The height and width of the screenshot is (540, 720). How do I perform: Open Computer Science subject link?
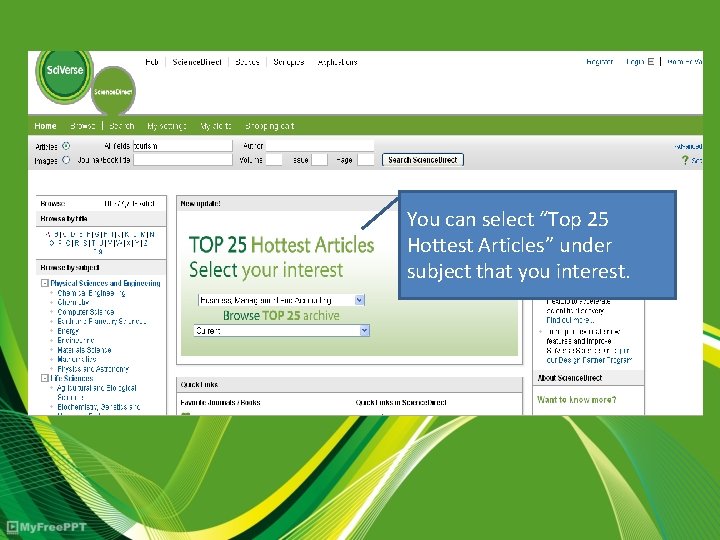86,312
